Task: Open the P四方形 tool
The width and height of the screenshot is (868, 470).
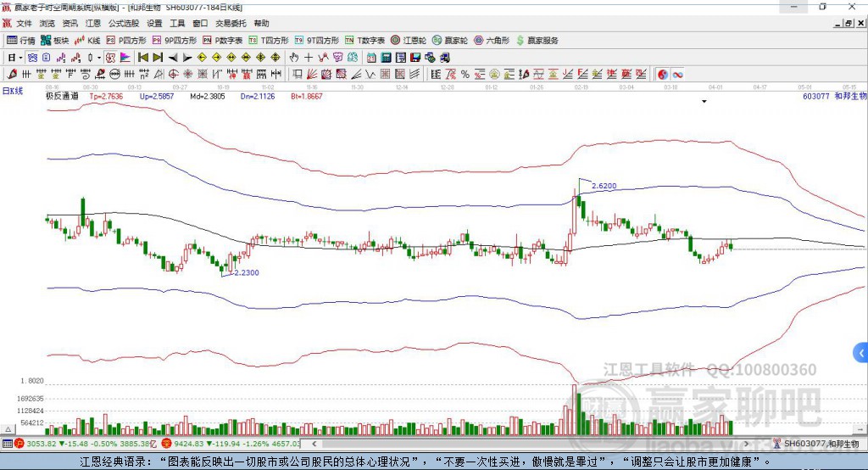Action: [x=126, y=41]
